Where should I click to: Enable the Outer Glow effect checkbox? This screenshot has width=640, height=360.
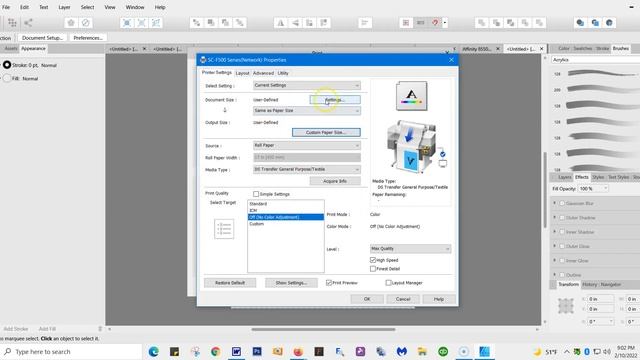pyautogui.click(x=562, y=246)
